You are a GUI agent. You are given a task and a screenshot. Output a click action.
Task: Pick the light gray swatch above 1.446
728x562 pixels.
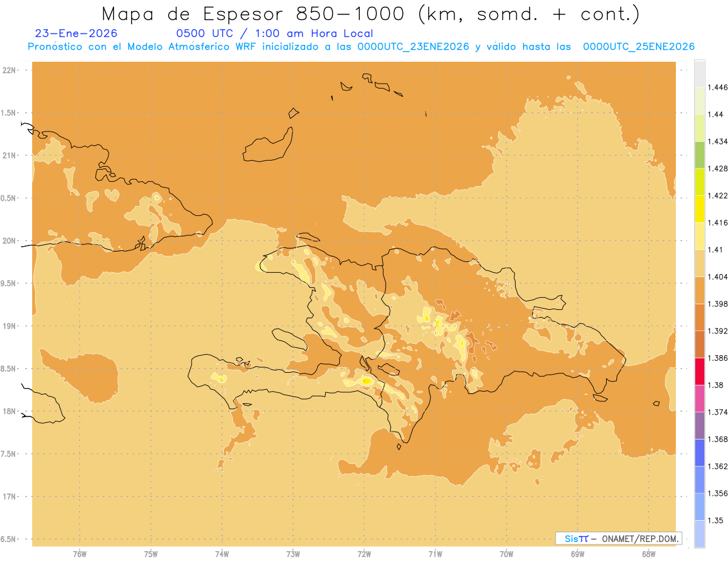[x=699, y=73]
